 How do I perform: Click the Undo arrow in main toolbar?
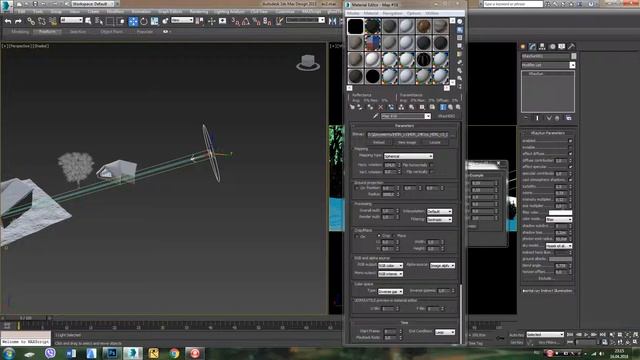point(8,21)
